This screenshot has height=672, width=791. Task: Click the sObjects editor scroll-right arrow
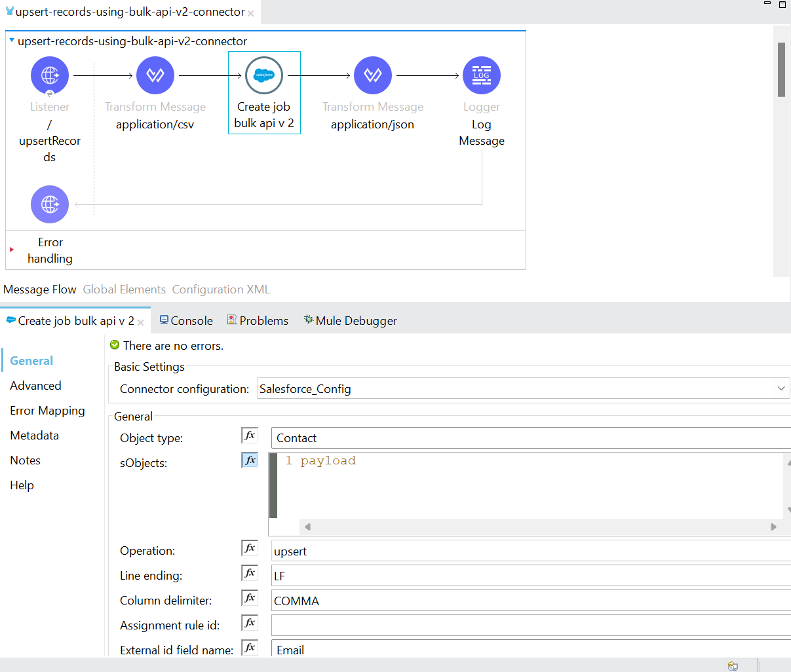pos(773,527)
